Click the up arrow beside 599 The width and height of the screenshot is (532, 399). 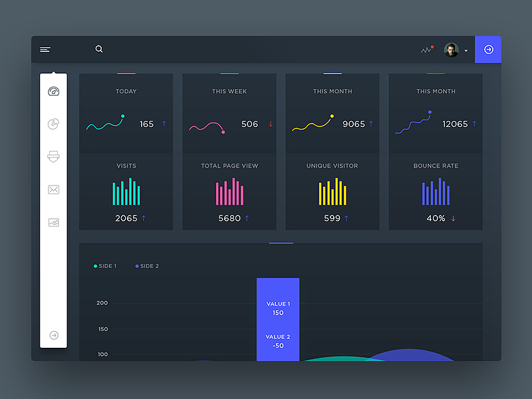(x=346, y=218)
